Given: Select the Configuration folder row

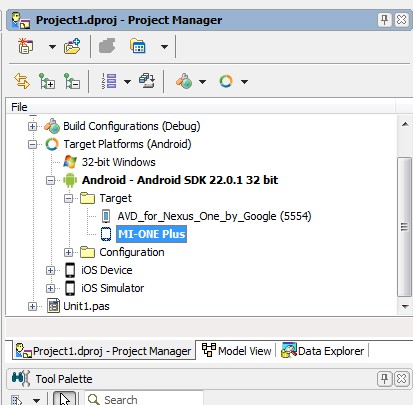Looking at the screenshot, I should [x=132, y=252].
